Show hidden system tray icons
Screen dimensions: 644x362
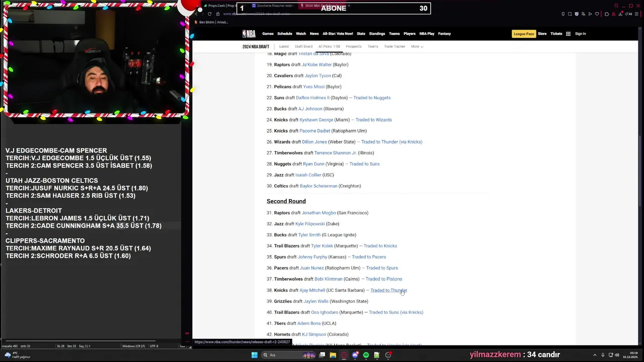(595, 355)
